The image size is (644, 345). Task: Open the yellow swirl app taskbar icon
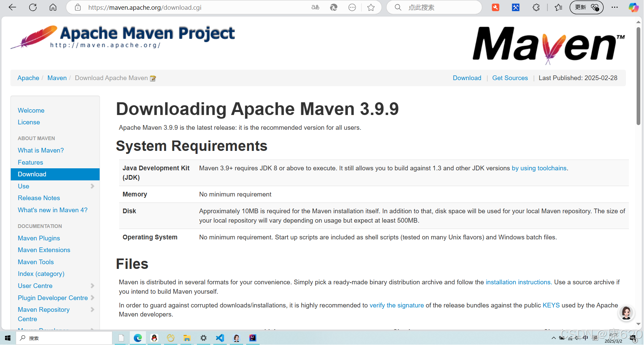[x=171, y=338]
